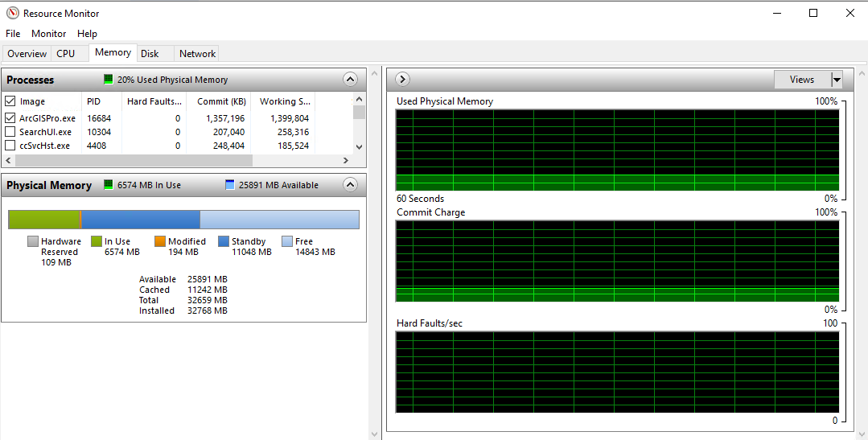
Task: Collapse the Processes section
Action: (x=350, y=80)
